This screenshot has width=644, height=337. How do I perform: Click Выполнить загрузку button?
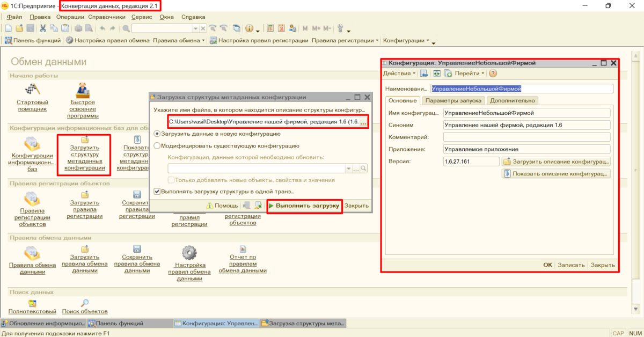pyautogui.click(x=304, y=206)
